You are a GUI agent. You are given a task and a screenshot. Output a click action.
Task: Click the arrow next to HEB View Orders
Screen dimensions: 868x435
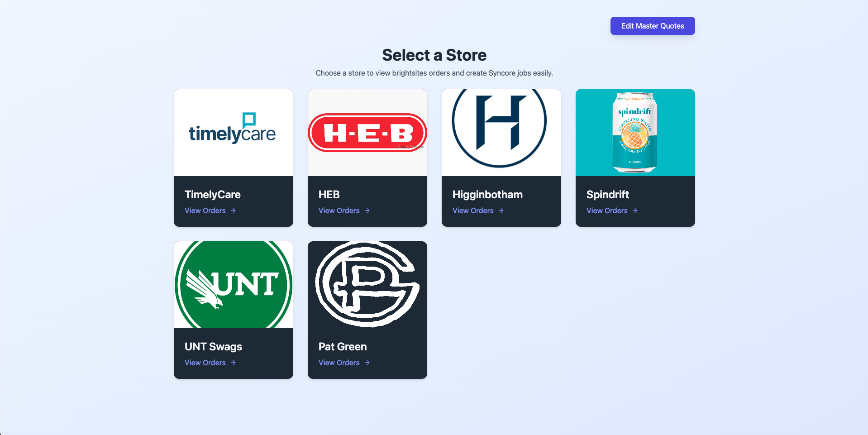[367, 210]
